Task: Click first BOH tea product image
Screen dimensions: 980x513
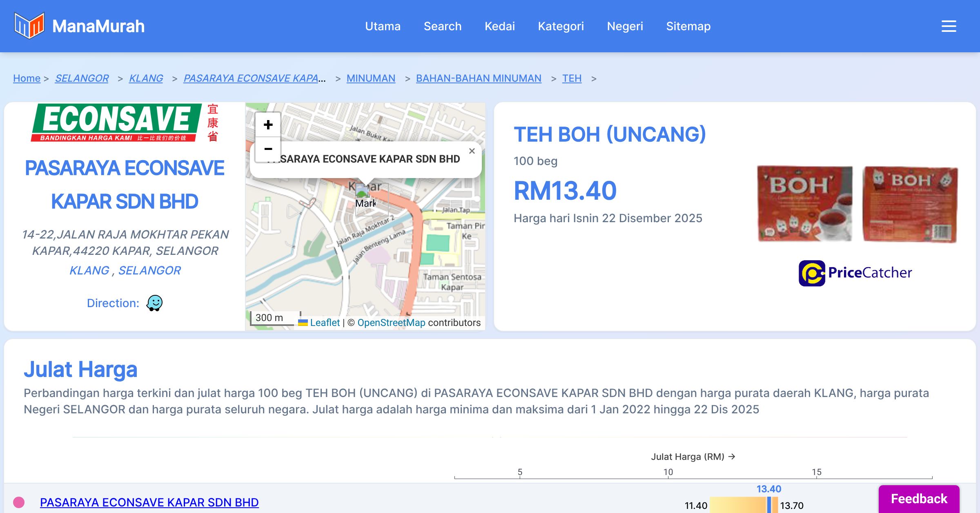Action: pyautogui.click(x=805, y=203)
